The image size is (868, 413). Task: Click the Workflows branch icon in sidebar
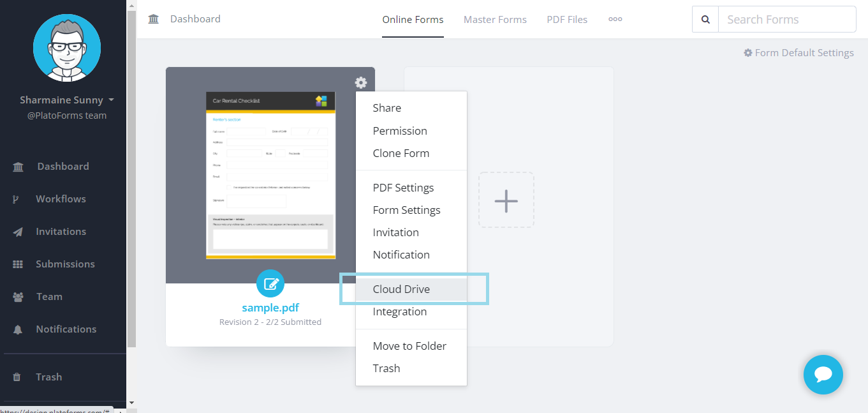point(17,199)
